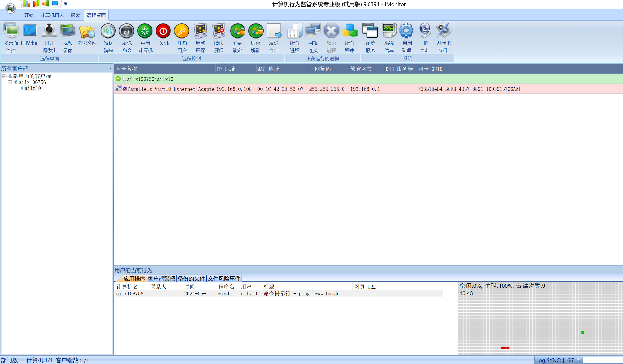Screen dimensions: 623x364
Task: Collapse the 新增加的客户端 tree node
Action: point(4,76)
